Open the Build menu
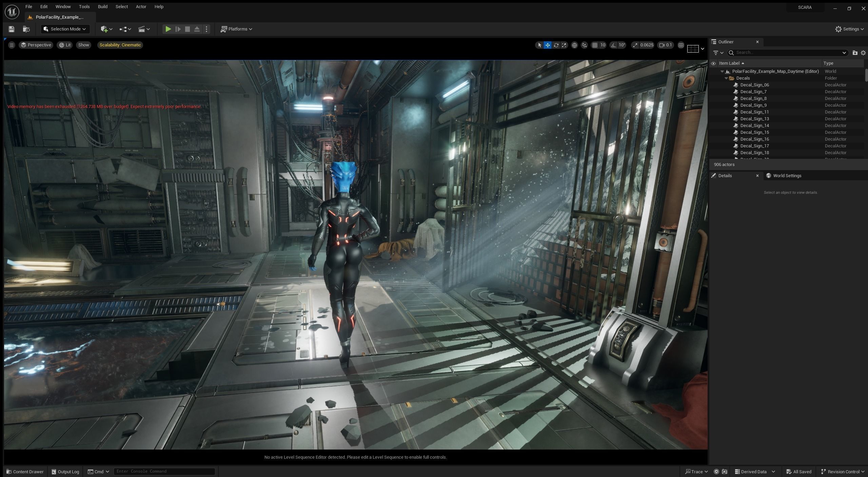 coord(102,7)
